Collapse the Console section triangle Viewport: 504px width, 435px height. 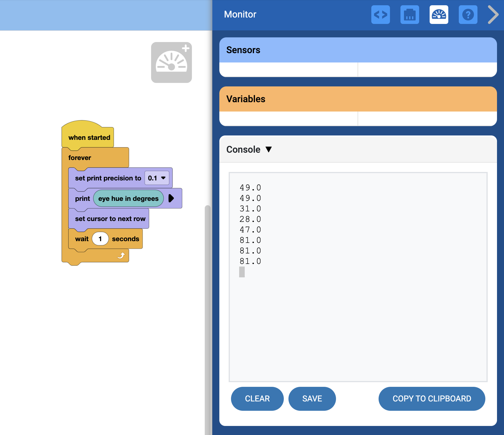(x=269, y=149)
